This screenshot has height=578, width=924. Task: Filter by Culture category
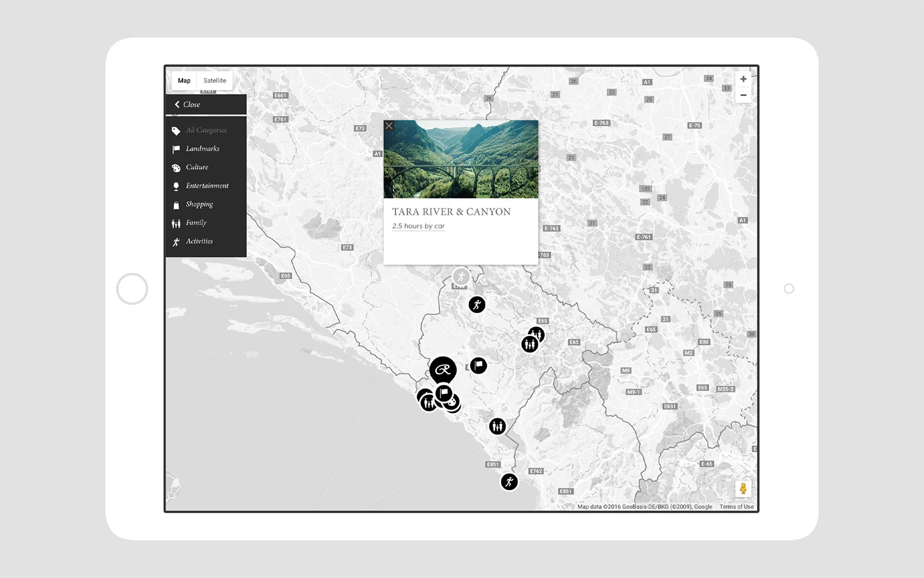click(197, 167)
